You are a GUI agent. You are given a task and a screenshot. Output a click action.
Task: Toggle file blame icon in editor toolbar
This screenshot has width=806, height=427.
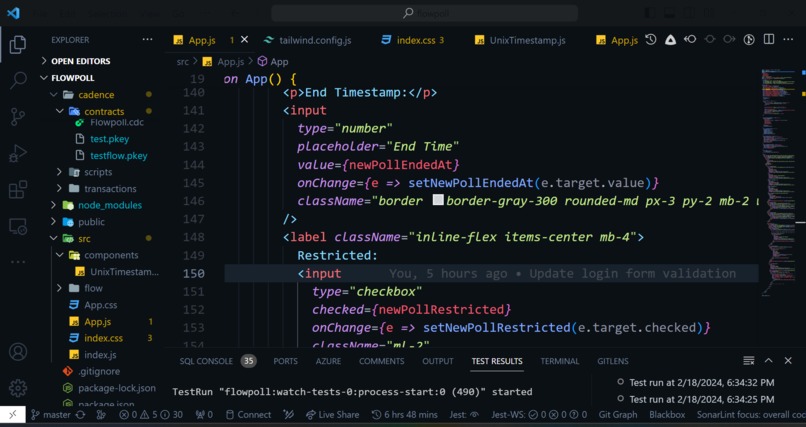(x=749, y=40)
